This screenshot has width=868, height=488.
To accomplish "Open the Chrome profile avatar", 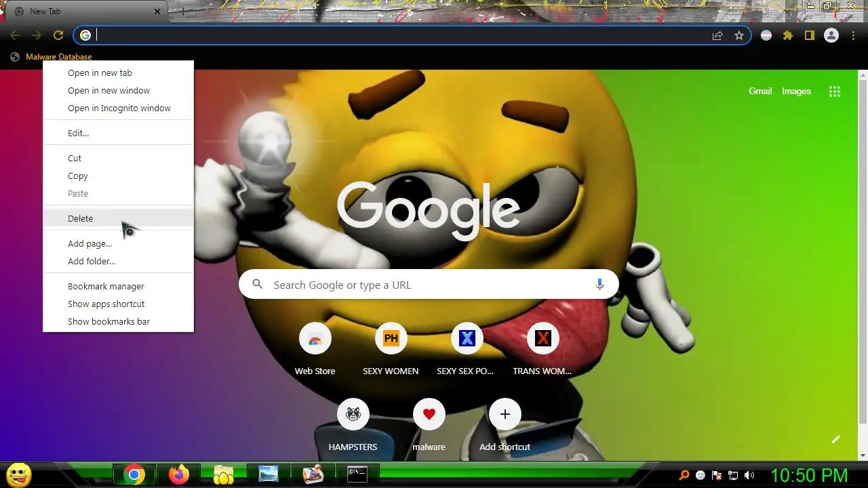I will (x=831, y=35).
